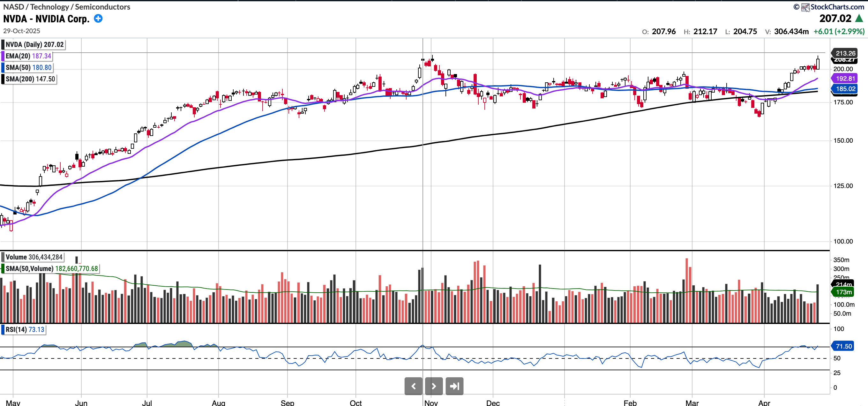
Task: Click the Volume panel label
Action: 34,257
